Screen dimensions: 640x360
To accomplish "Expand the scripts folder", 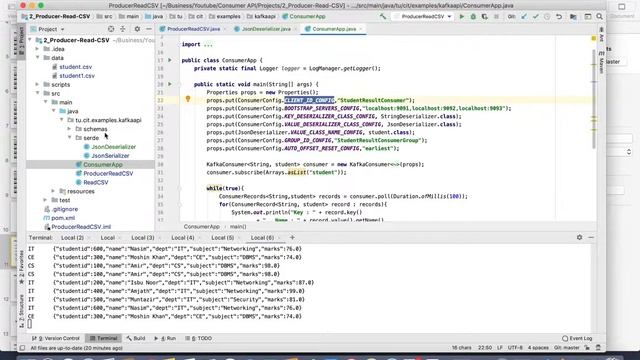I will pos(38,84).
